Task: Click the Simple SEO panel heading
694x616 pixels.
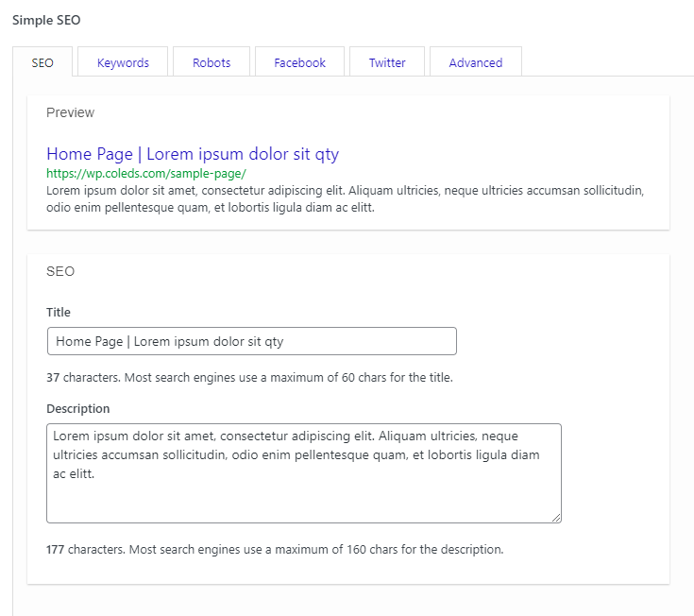Action: (x=46, y=20)
